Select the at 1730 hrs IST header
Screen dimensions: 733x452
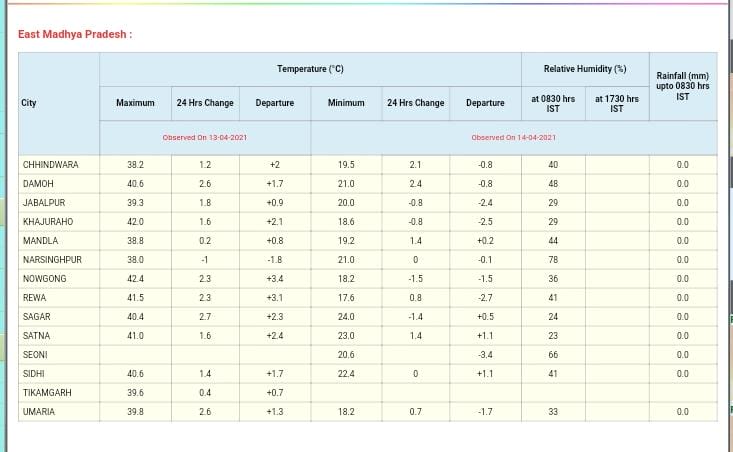(x=616, y=103)
